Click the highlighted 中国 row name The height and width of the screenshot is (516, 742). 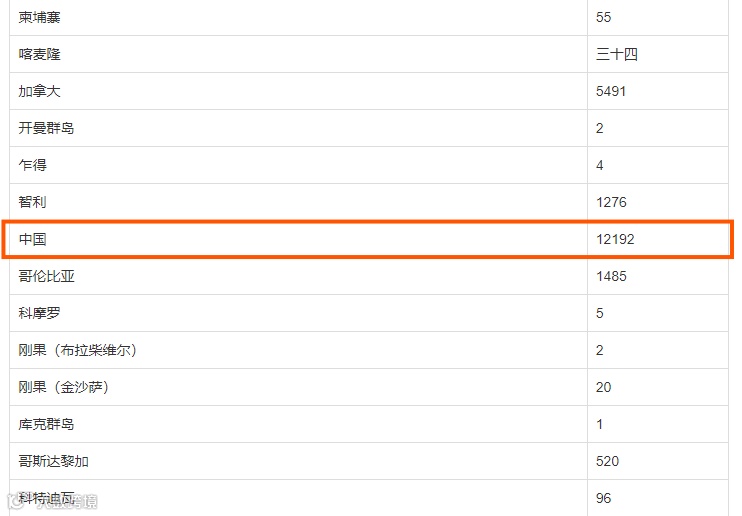click(32, 239)
